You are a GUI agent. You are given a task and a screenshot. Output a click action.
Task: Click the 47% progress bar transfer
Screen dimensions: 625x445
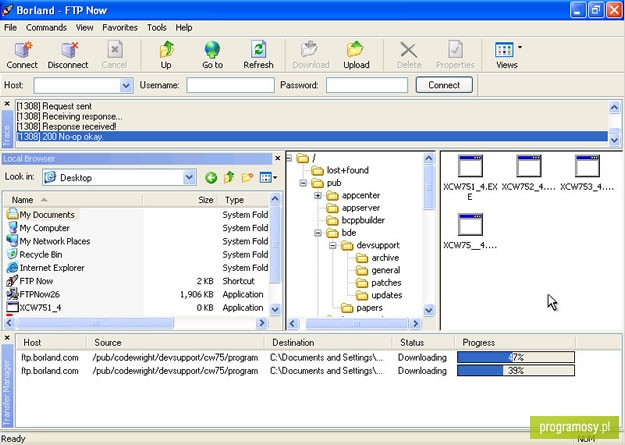click(516, 357)
